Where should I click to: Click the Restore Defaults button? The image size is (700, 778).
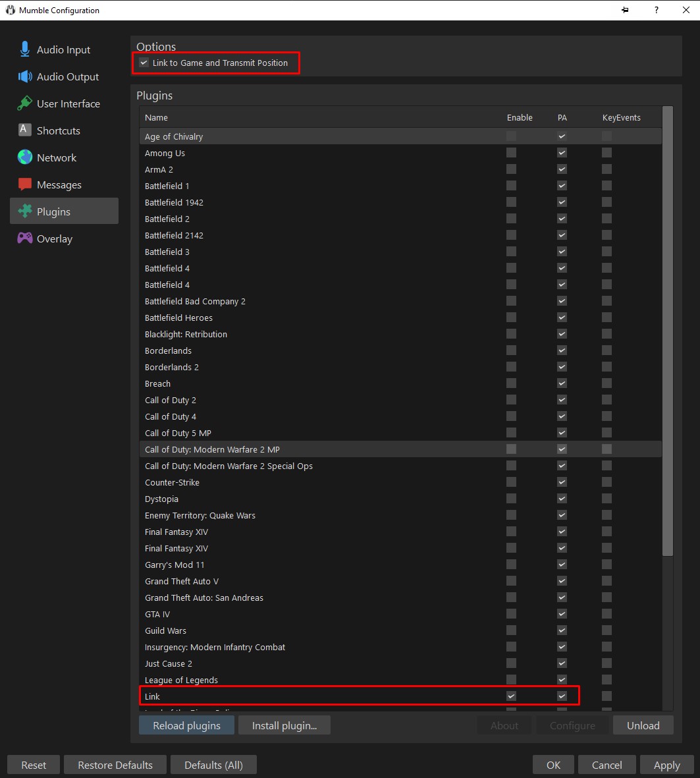(x=115, y=765)
